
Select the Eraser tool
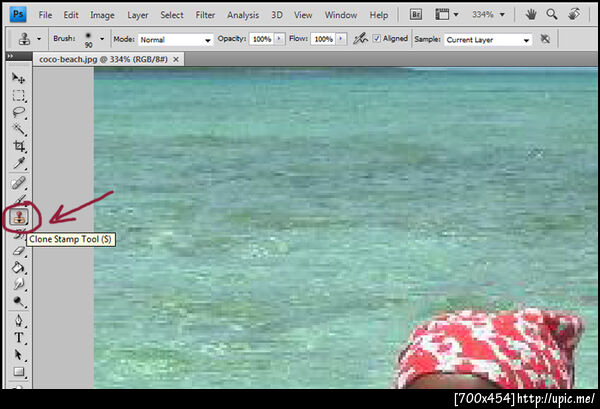click(18, 251)
